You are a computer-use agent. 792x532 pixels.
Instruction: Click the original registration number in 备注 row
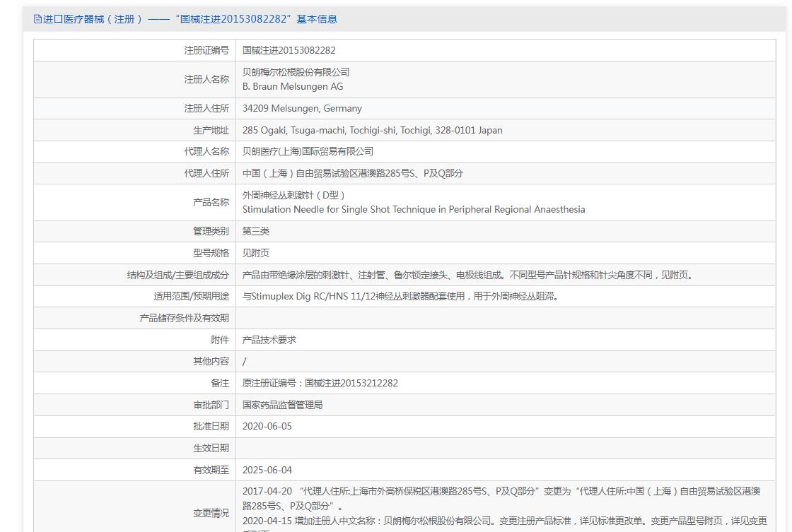tap(320, 383)
